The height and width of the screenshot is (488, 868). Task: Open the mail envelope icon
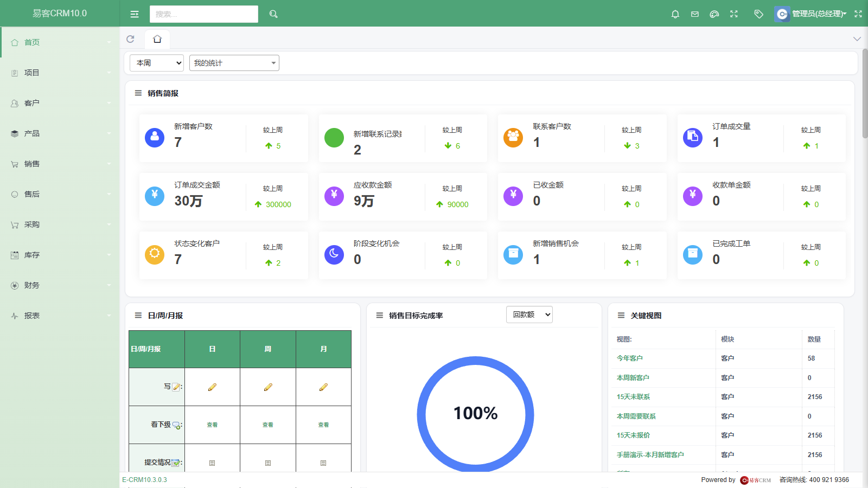pyautogui.click(x=695, y=14)
